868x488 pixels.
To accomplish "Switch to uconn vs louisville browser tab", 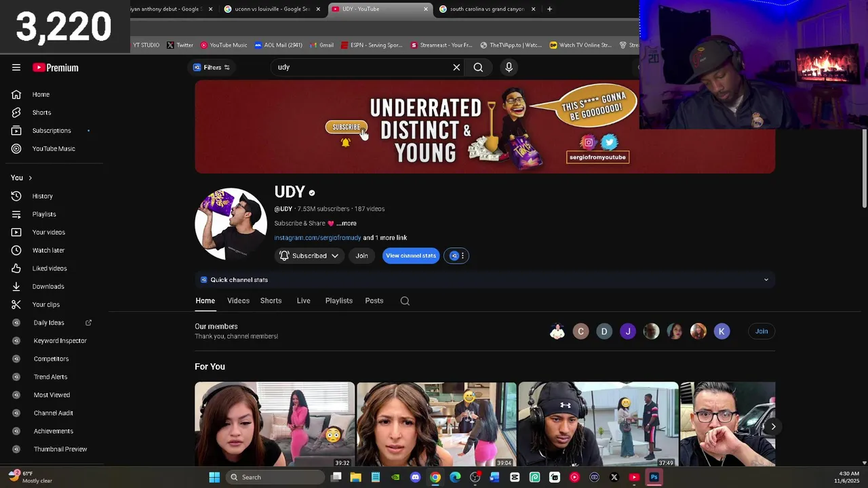I will (273, 9).
